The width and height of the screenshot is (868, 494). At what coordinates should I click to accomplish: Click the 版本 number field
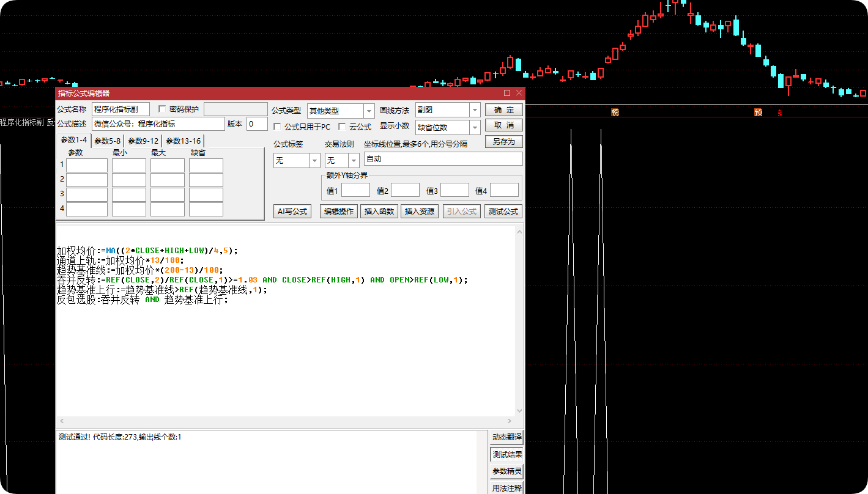click(x=257, y=124)
